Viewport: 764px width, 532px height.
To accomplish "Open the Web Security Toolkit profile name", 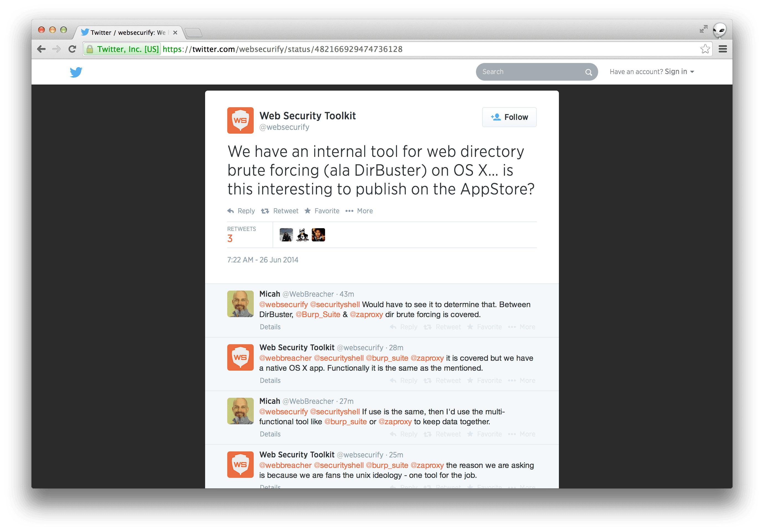I will 307,116.
